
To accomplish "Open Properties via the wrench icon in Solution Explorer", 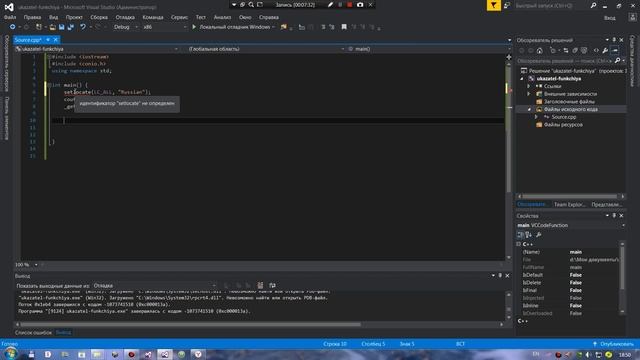I will (605, 51).
